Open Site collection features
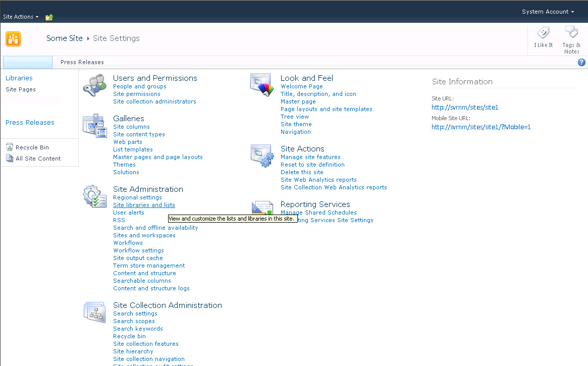This screenshot has height=366, width=588. point(146,343)
